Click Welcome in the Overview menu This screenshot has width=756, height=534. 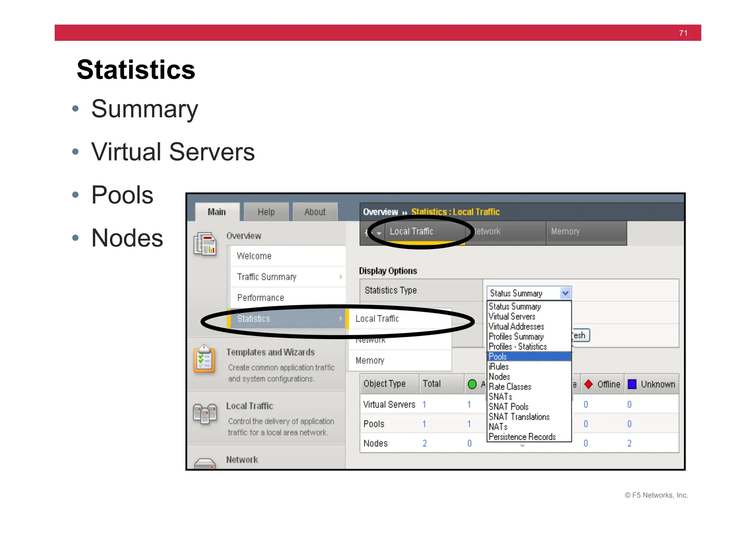288,256
